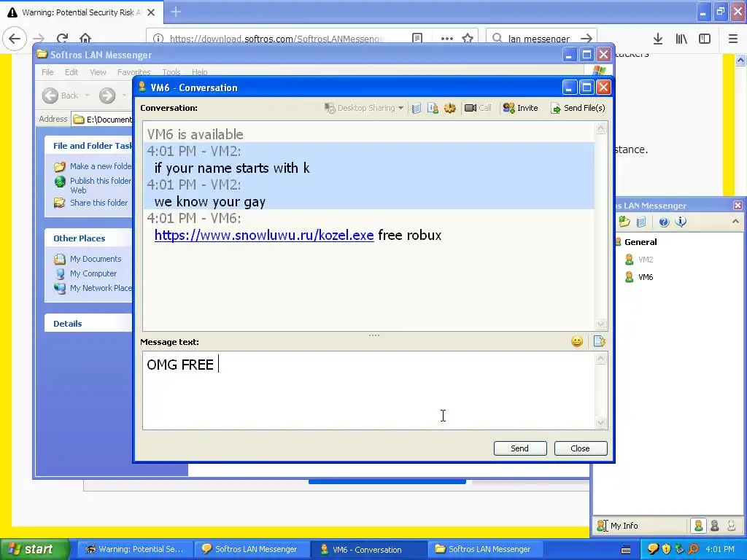Open Firefox library icon
The height and width of the screenshot is (560, 747).
(681, 39)
